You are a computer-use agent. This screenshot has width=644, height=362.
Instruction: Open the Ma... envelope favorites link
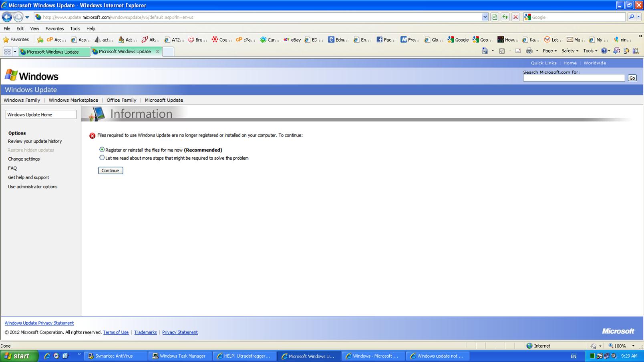point(576,40)
